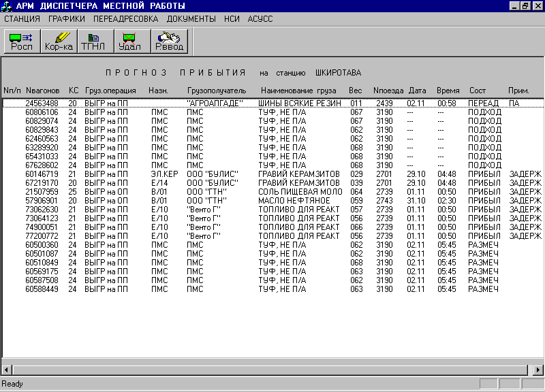
Task: Select wagon number 60829074
Action: 42,121
